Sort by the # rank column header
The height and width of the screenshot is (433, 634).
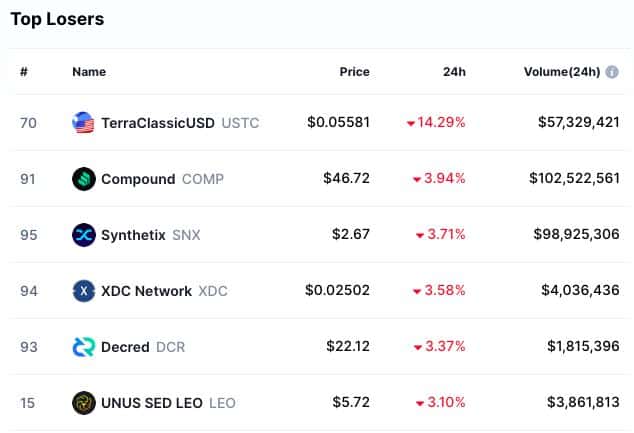point(24,72)
